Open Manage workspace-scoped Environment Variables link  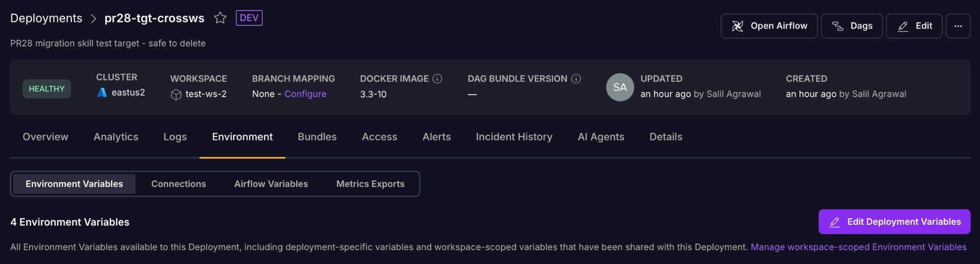tap(858, 247)
